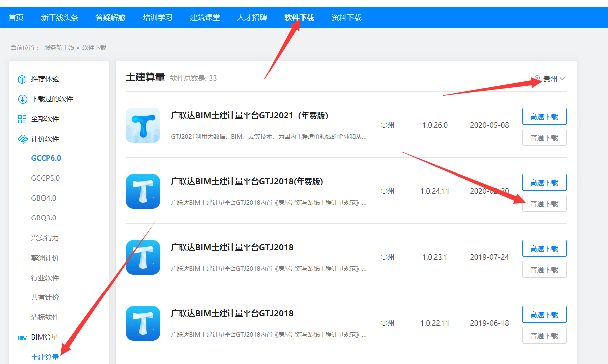Click 高速下载 for GTJ2018 version 1.0.22.11
This screenshot has height=364, width=608.
pos(544,315)
